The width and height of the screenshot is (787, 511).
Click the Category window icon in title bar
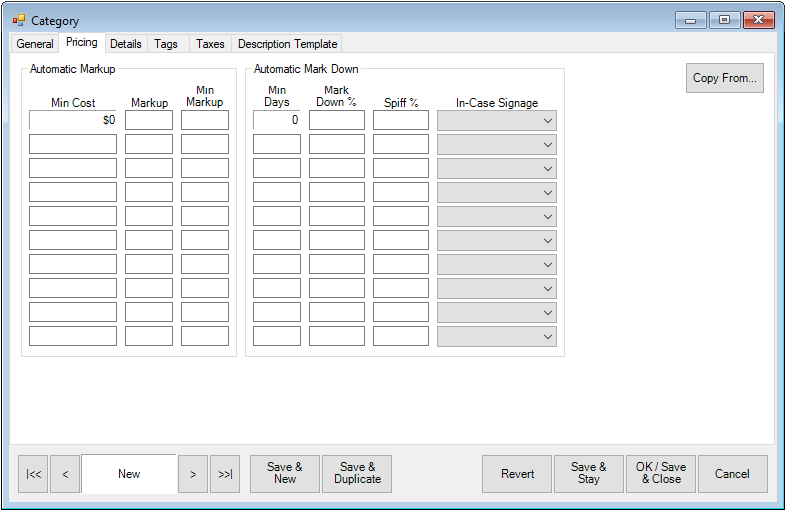click(x=19, y=20)
